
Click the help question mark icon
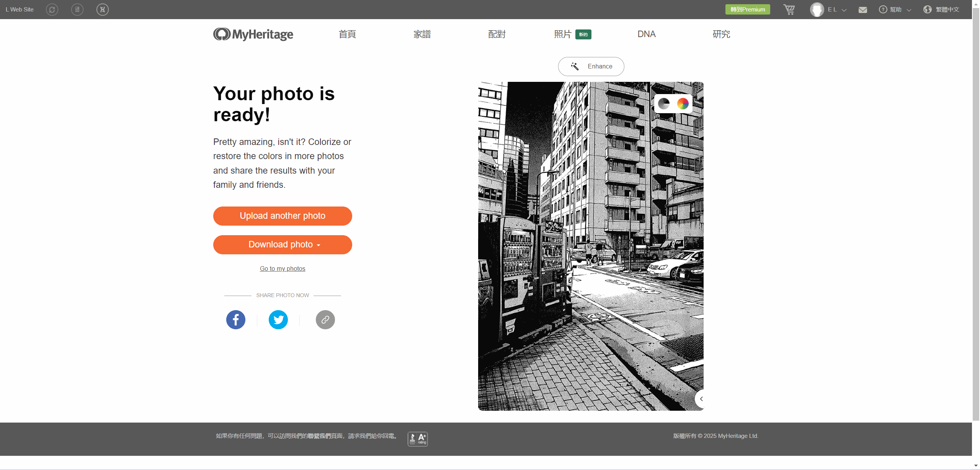883,10
